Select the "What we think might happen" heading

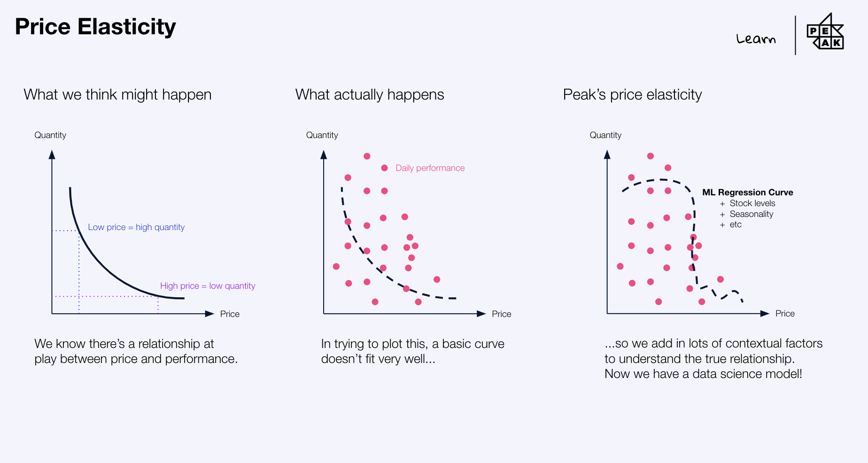pos(117,94)
